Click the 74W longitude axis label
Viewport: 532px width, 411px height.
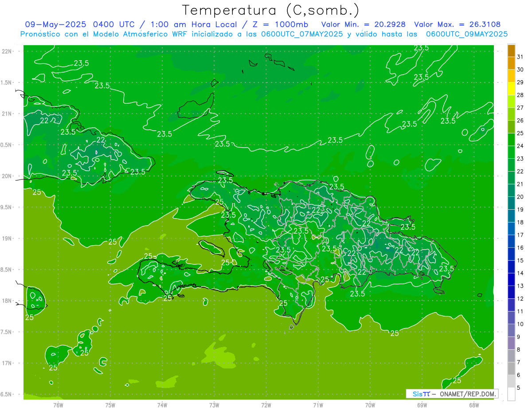coord(162,405)
